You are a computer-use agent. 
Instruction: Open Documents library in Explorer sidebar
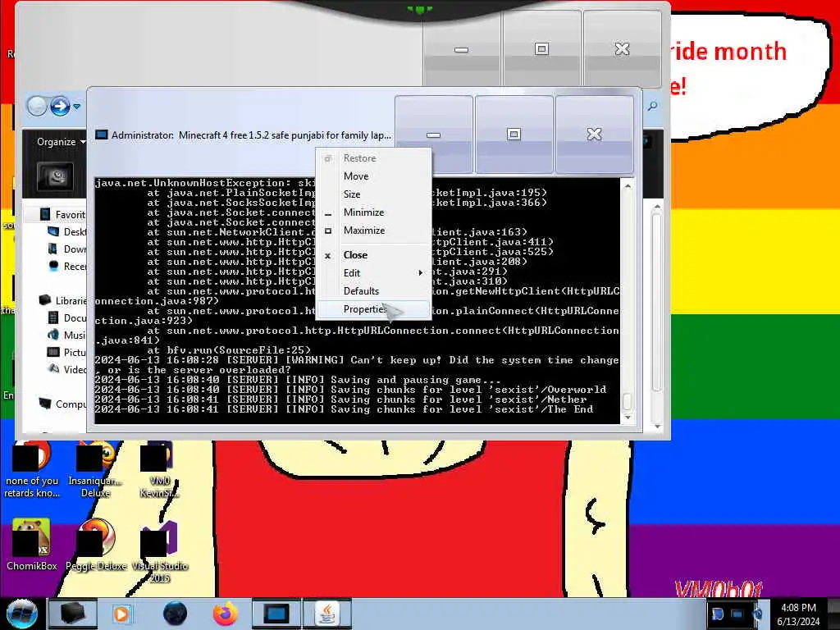(x=67, y=317)
